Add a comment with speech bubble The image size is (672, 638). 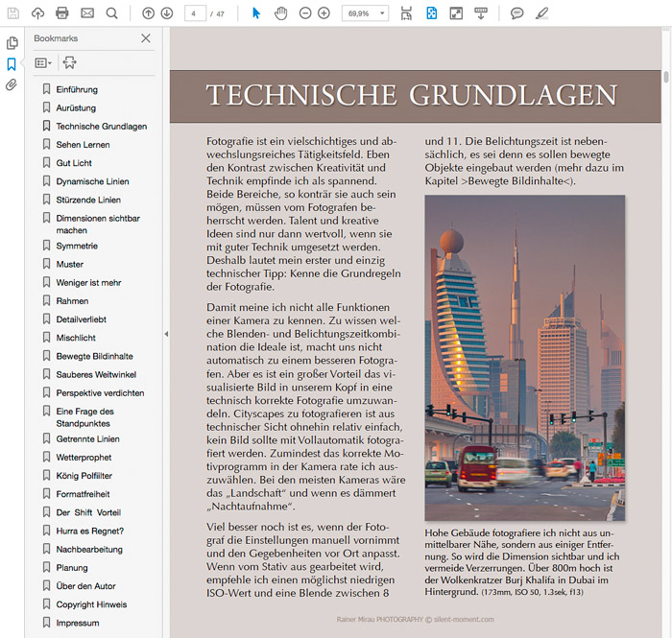[516, 13]
